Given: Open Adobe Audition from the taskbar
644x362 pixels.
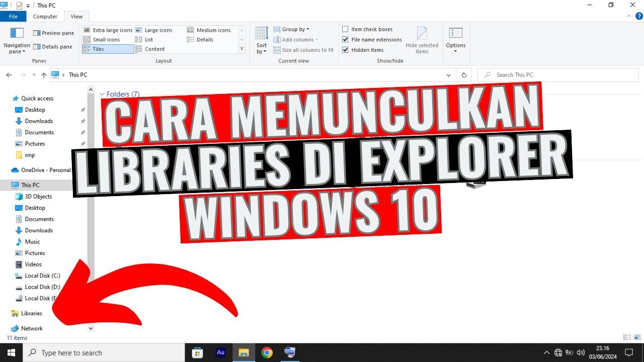Looking at the screenshot, I should (220, 352).
